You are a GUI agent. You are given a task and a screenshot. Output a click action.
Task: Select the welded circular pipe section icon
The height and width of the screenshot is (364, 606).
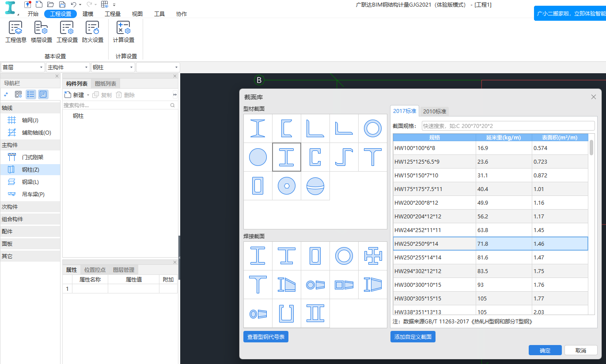(344, 256)
